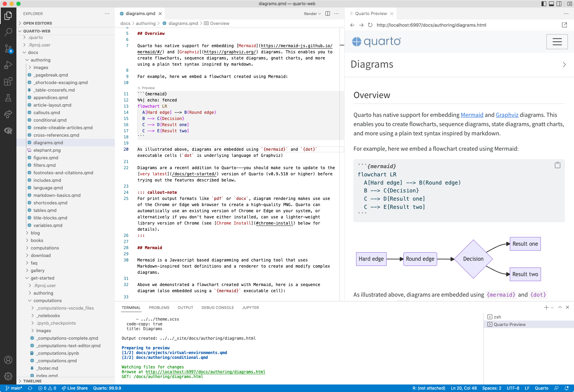This screenshot has height=392, width=574.
Task: Click the split editor icon
Action: pos(328,14)
